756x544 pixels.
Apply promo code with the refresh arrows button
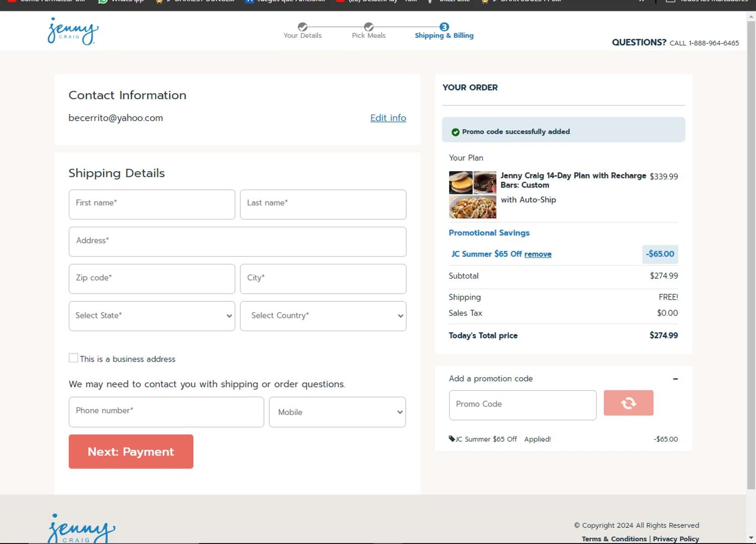[x=628, y=403]
